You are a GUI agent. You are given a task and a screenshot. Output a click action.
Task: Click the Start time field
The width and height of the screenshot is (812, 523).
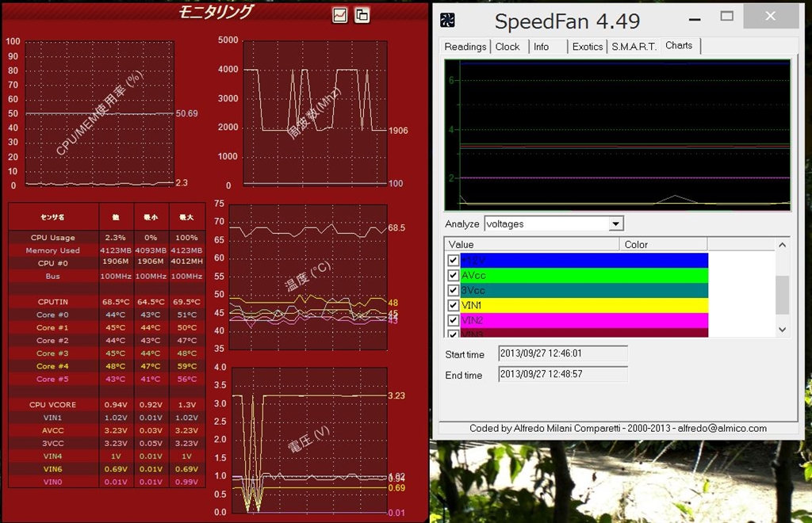[x=563, y=353]
